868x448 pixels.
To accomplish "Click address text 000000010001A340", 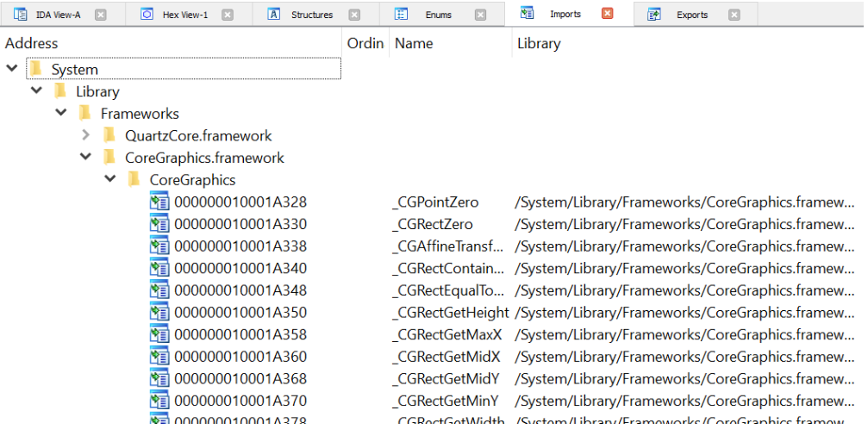I will 240,268.
